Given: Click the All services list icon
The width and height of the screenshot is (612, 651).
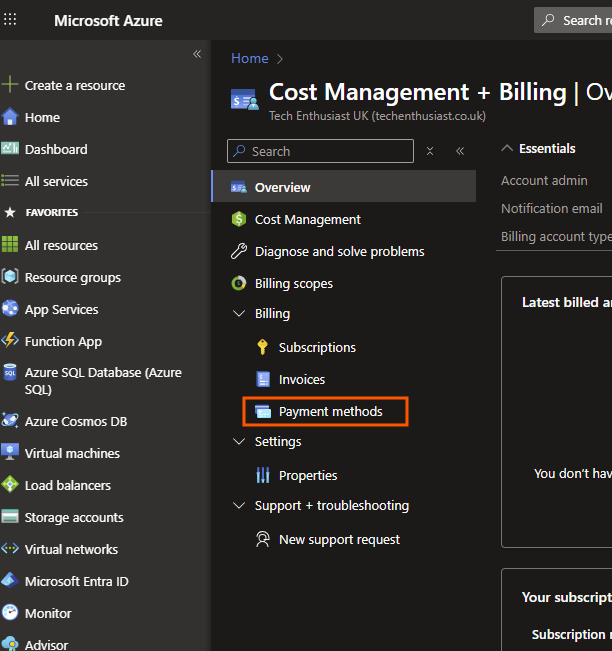Looking at the screenshot, I should click(x=10, y=181).
